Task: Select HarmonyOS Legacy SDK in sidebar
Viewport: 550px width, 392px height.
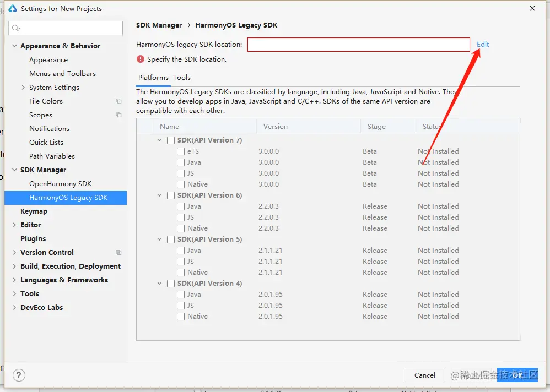Action: pyautogui.click(x=66, y=198)
